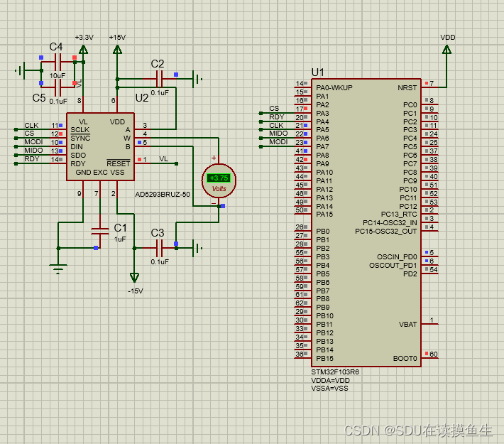Click the OSCOUT_PD1 pin label

[393, 266]
